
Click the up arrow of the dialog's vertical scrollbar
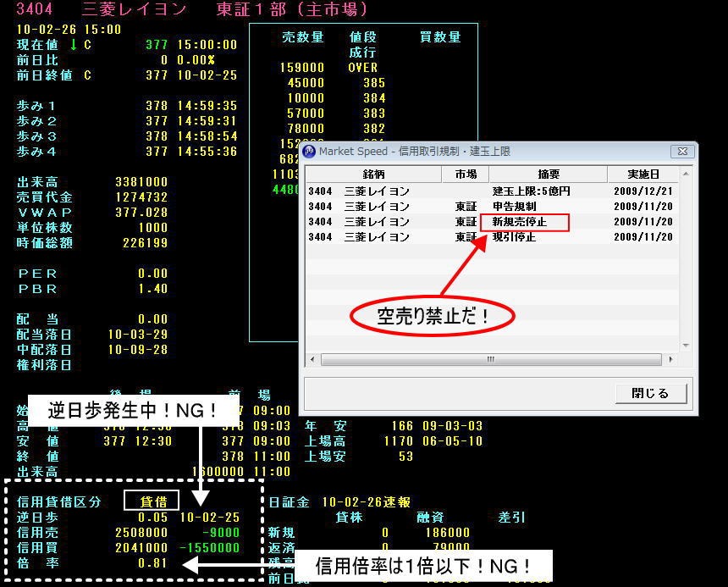pos(686,174)
